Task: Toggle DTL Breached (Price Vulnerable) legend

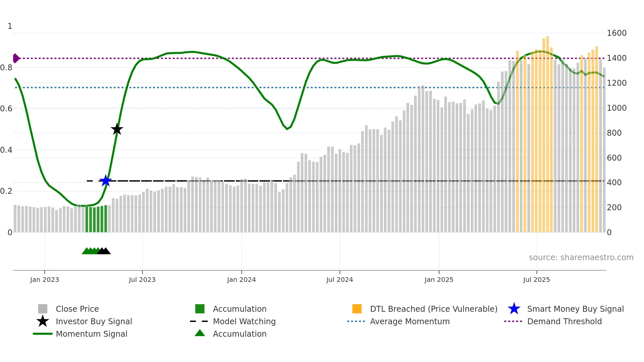Action: tap(433, 309)
